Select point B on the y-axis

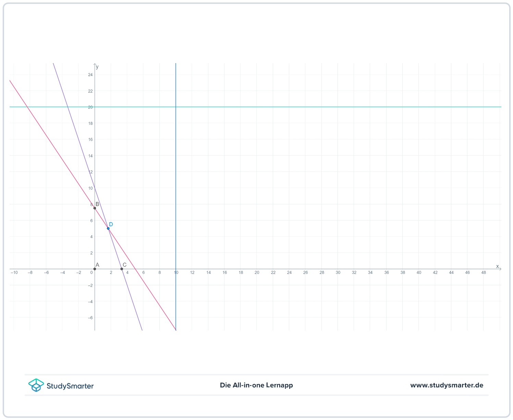point(95,208)
